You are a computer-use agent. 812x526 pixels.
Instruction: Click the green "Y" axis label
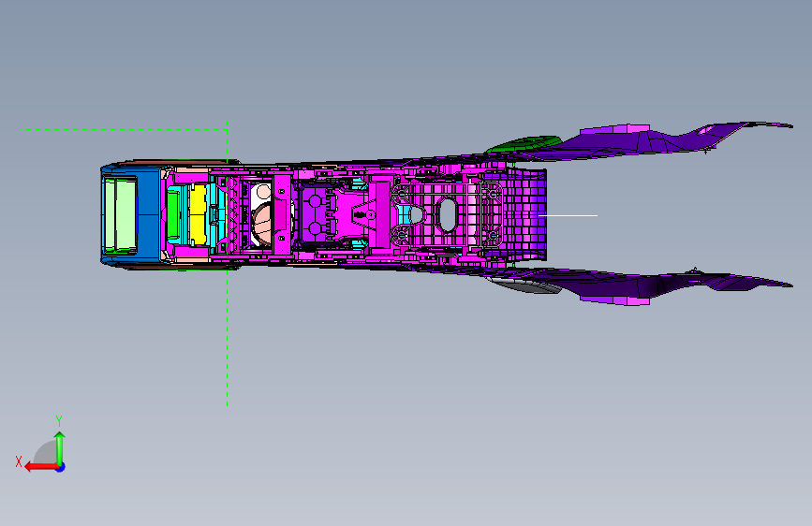click(x=59, y=421)
